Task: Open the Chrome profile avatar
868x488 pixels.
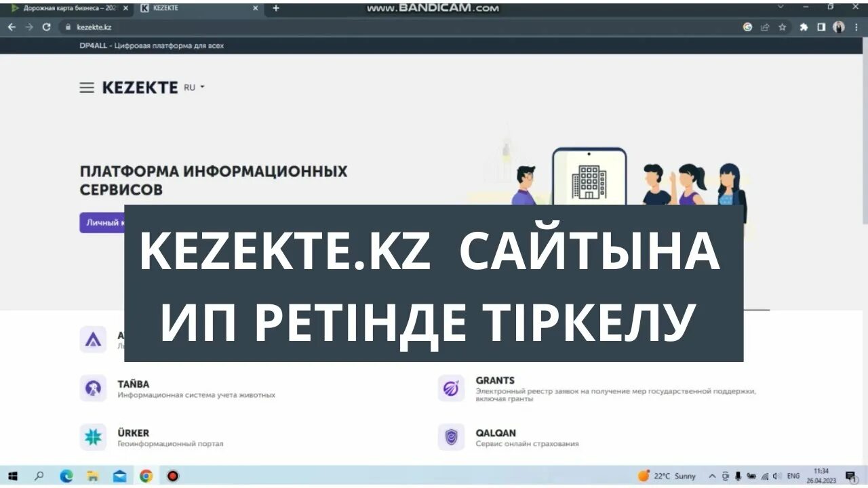Action: click(x=839, y=27)
